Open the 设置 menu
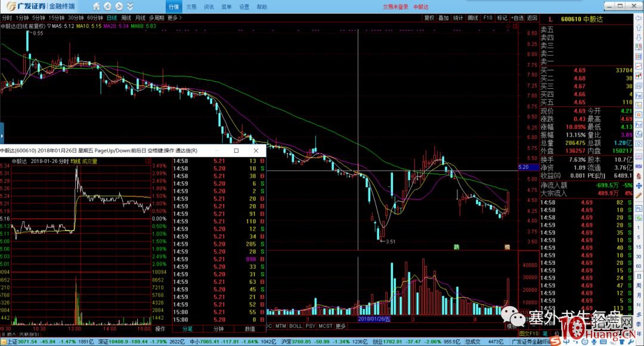644x346 pixels. point(244,7)
